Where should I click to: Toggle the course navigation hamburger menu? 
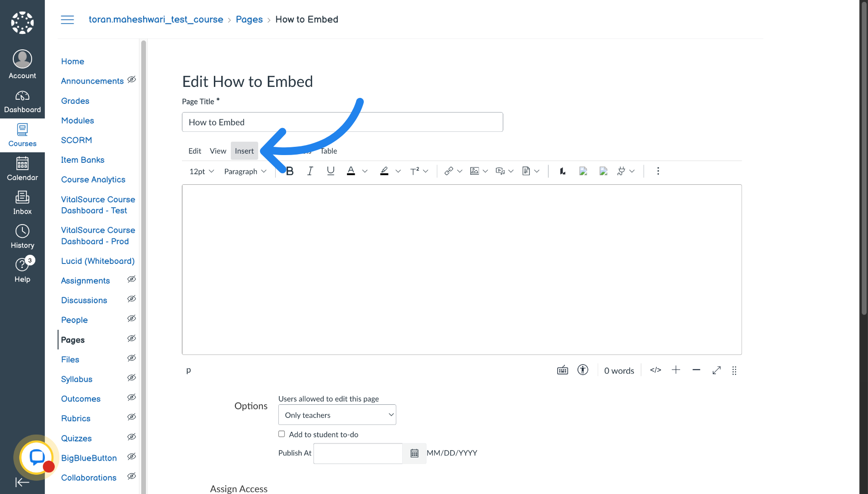pyautogui.click(x=67, y=20)
